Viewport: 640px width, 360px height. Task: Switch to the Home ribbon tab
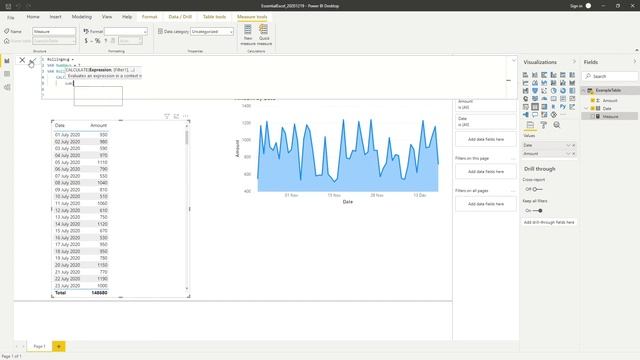click(33, 17)
